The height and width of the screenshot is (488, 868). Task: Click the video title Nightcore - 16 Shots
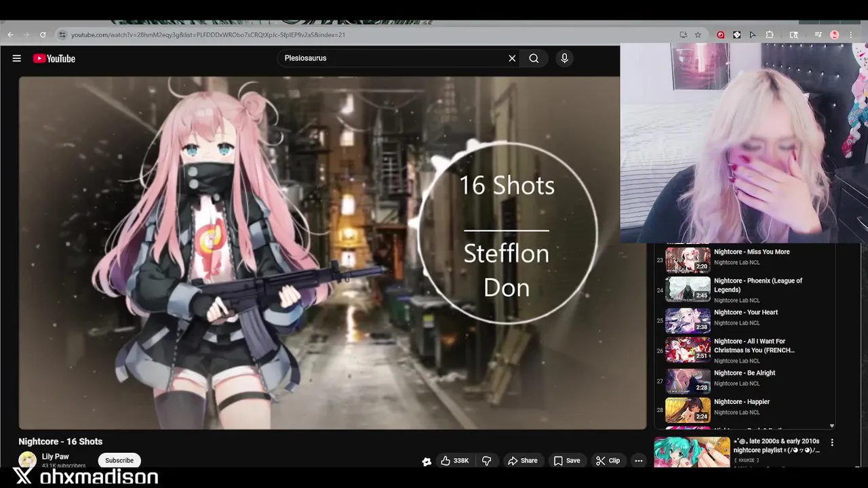[x=60, y=441]
